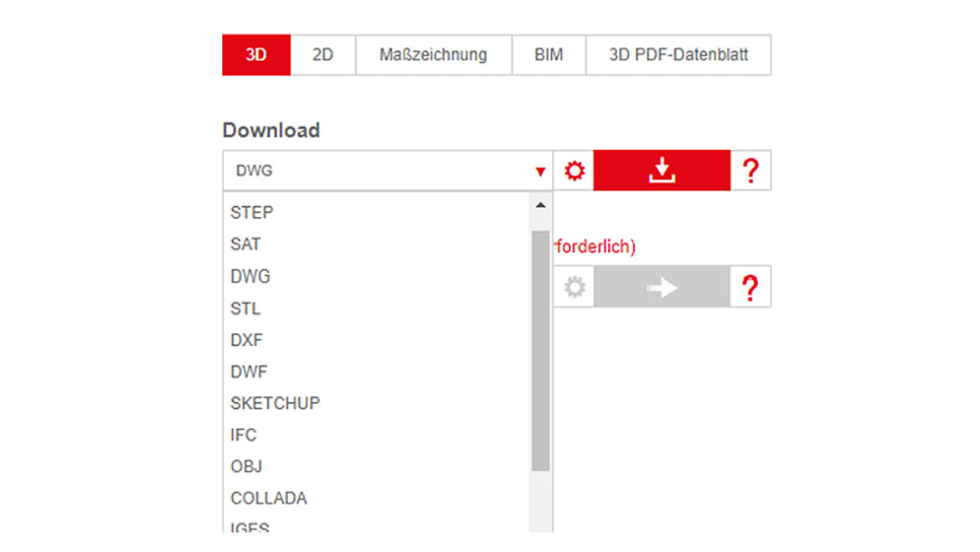Click the question mark next to the gray arrow
Image resolution: width=980 pixels, height=552 pixels.
point(750,286)
